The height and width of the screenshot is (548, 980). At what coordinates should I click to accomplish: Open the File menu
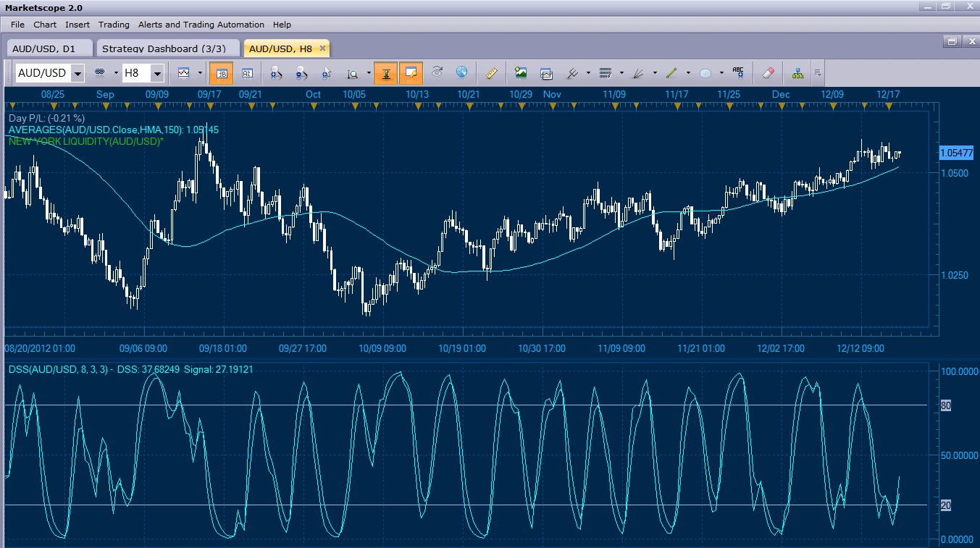tap(17, 25)
